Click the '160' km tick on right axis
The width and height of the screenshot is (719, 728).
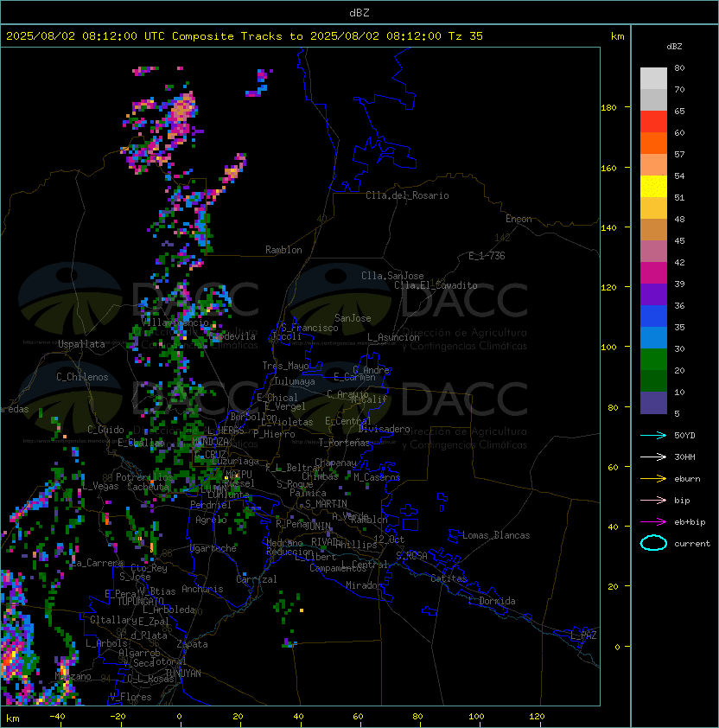[x=608, y=168]
